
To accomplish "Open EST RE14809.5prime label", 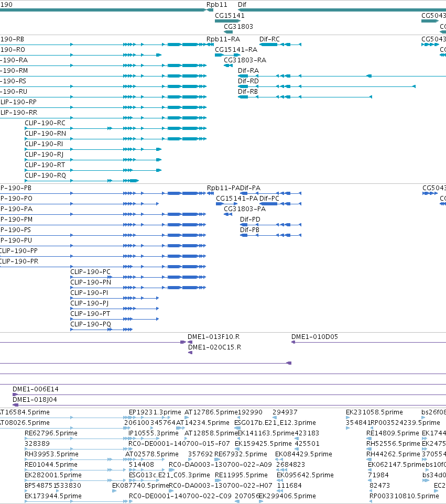I will tap(393, 433).
